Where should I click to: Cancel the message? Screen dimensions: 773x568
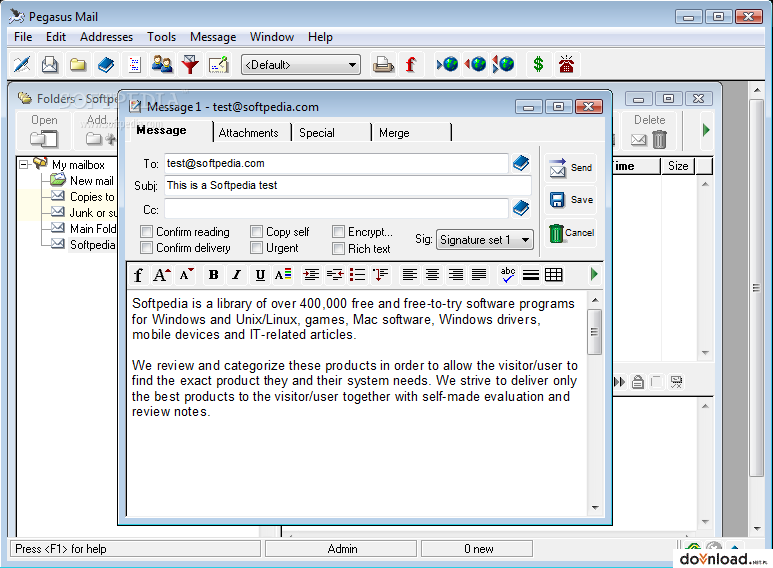570,233
